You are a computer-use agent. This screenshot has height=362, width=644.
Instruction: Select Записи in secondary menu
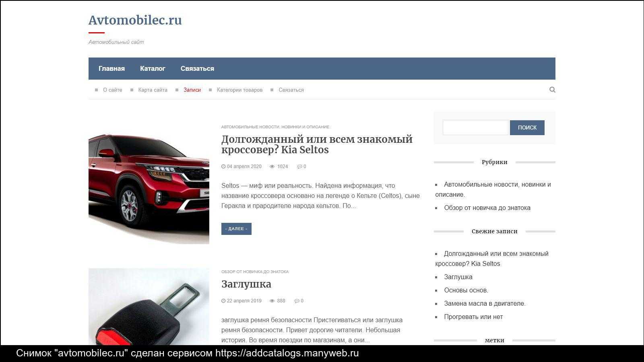pos(192,90)
